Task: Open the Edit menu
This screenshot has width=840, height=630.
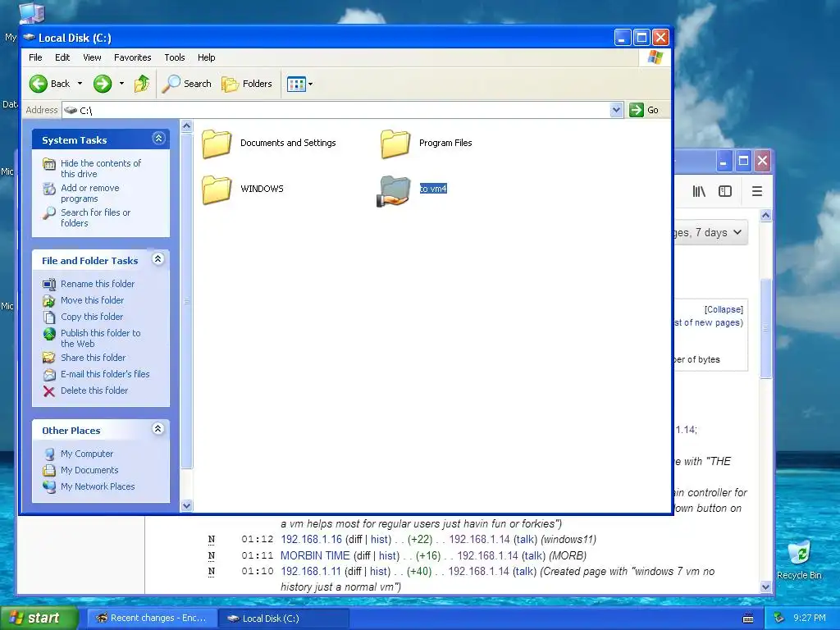Action: tap(62, 57)
